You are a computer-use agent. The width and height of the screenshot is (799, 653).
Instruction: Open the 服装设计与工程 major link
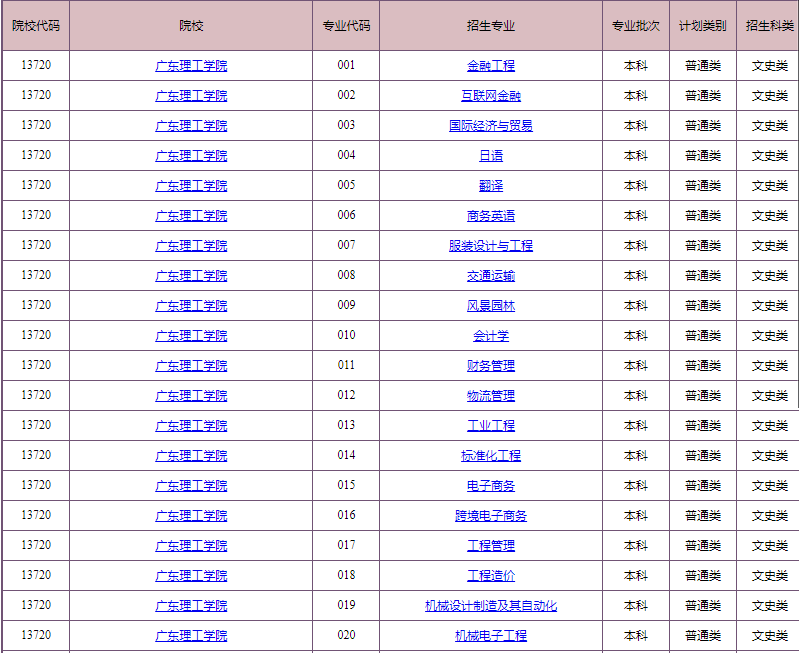491,246
